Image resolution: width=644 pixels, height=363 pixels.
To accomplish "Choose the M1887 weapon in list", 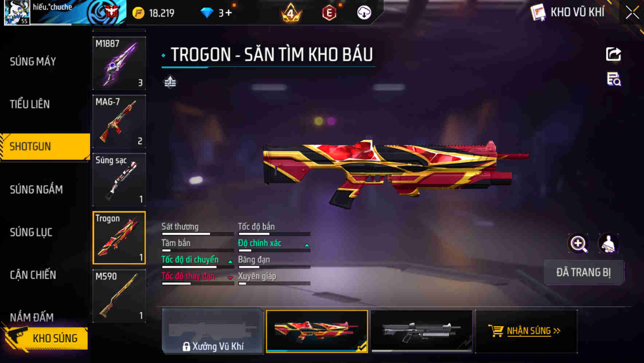I will (x=119, y=63).
